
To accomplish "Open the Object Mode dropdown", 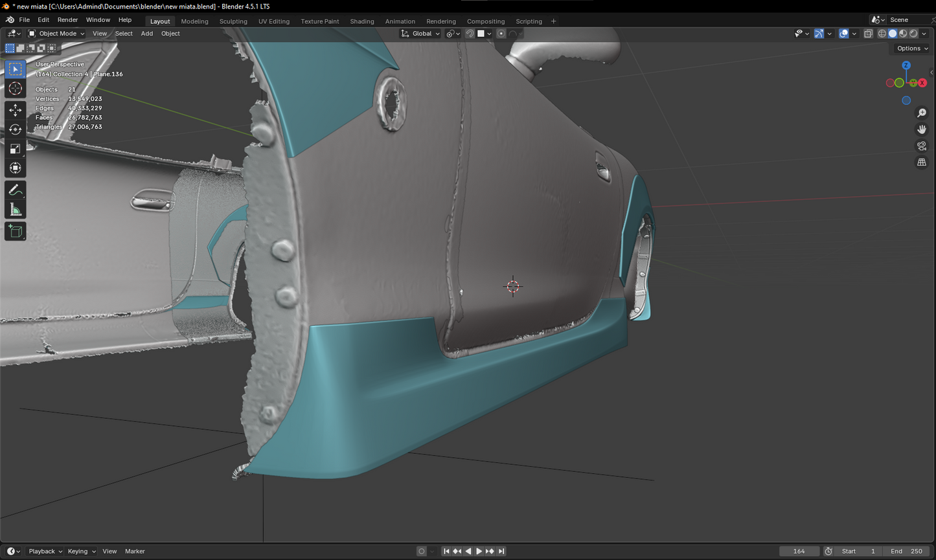I will (x=57, y=34).
